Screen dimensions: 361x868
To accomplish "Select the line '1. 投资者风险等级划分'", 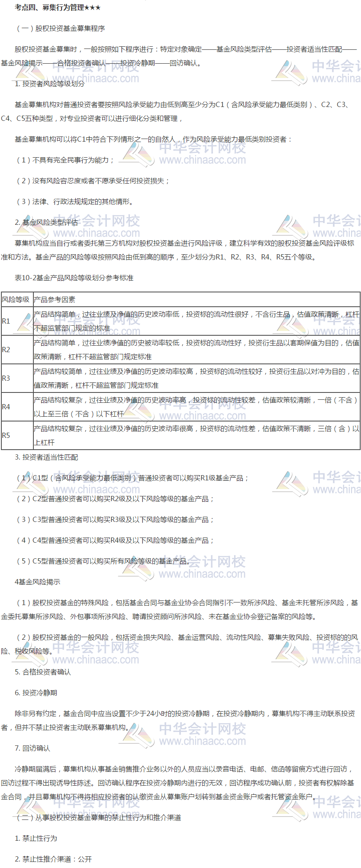I will tap(49, 84).
